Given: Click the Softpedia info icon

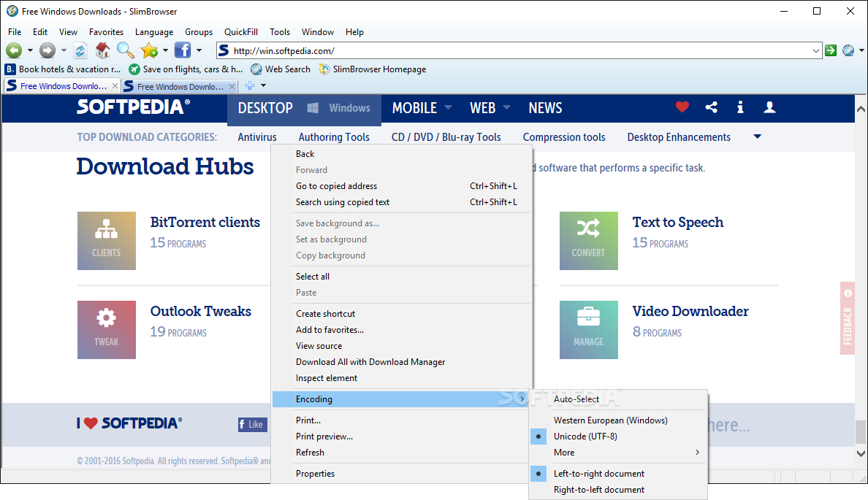Looking at the screenshot, I should (740, 107).
